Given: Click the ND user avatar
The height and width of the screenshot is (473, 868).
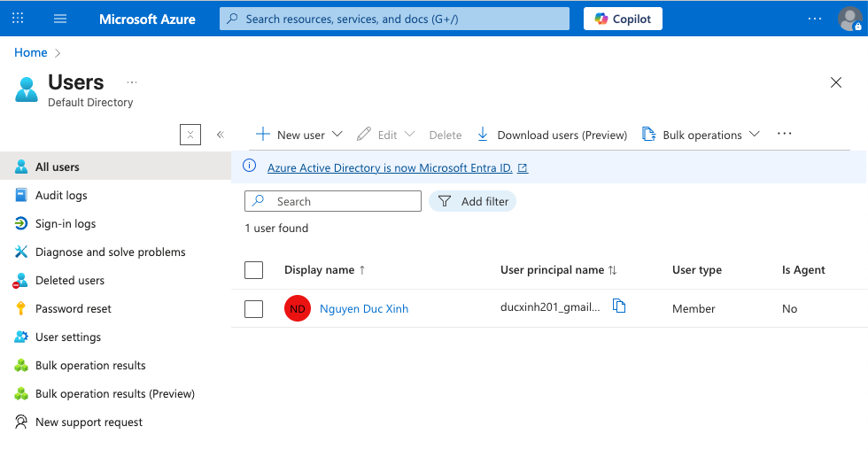Looking at the screenshot, I should point(298,308).
